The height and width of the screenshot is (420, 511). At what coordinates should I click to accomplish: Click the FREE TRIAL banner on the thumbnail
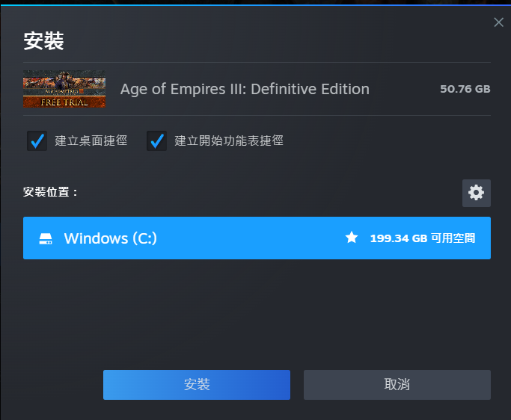point(64,102)
